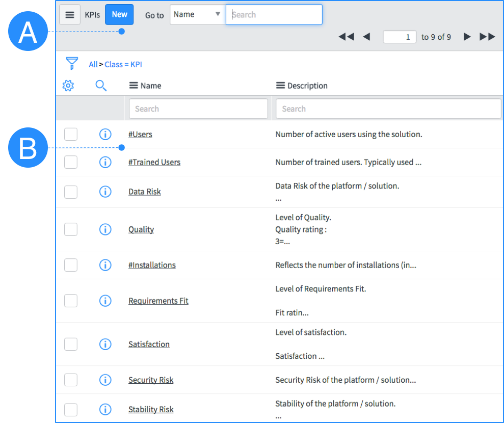Check the Requirements Fit row checkbox
Screen dimensions: 504x423
click(71, 301)
